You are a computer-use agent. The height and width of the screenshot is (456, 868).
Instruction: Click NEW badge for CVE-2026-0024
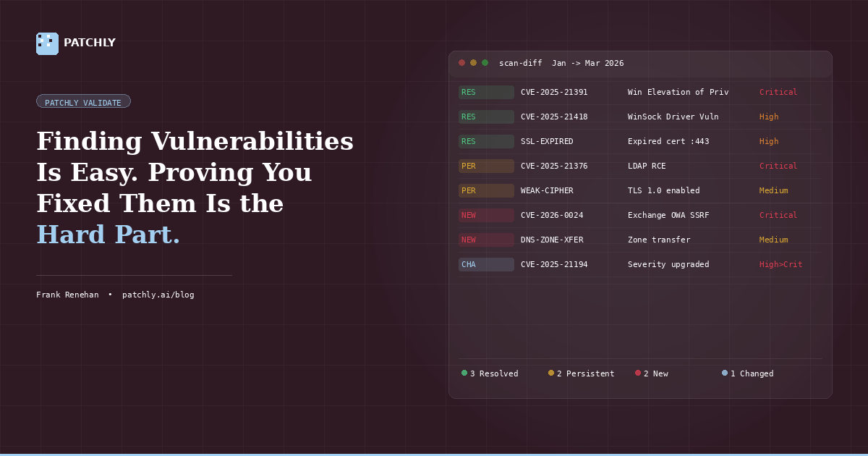coord(486,215)
